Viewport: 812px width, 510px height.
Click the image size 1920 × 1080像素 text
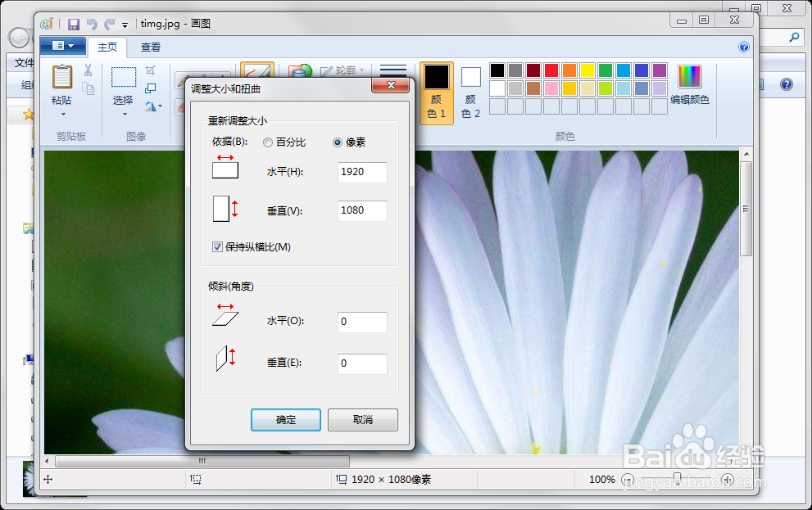pos(391,480)
